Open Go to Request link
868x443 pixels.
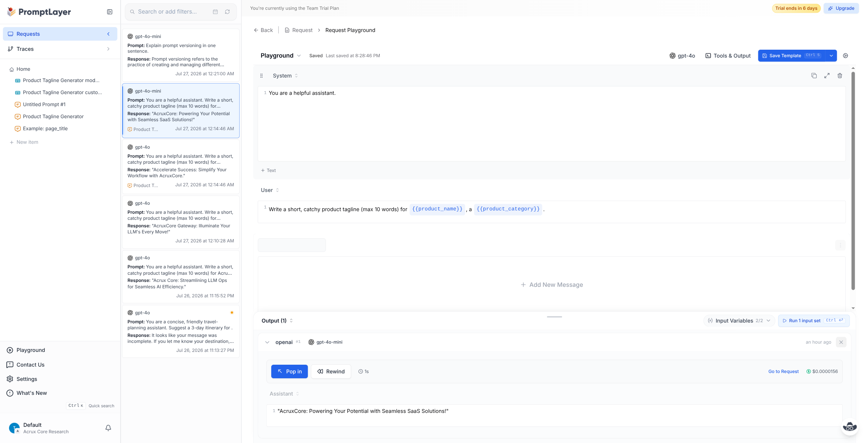pos(783,371)
